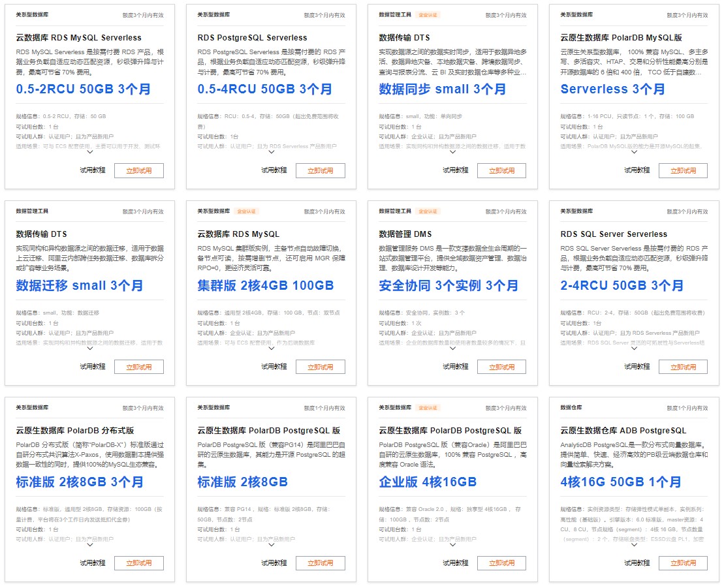The width and height of the screenshot is (724, 588).
Task: Expand details on RDS SQL Server Serverless card
Action: [635, 348]
